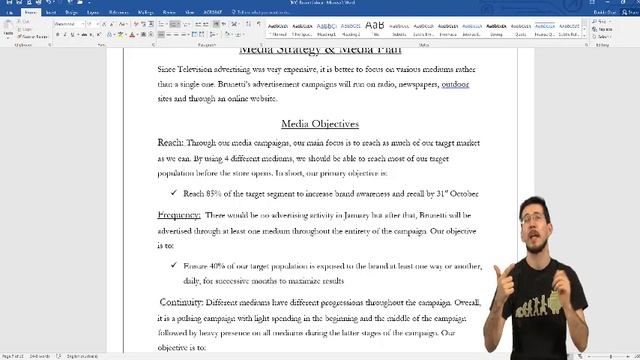
Task: Apply the Heading 2 style
Action: pos(351,30)
